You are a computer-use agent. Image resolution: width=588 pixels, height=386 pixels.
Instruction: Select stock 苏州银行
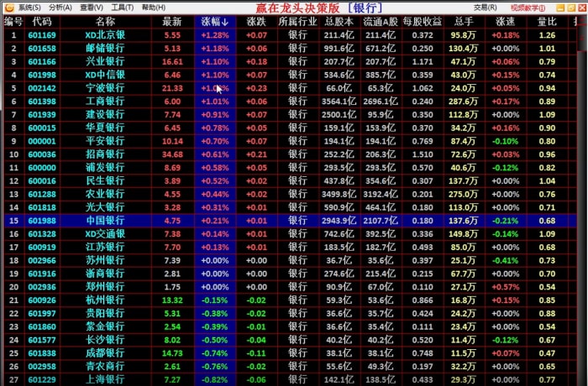[x=105, y=260]
